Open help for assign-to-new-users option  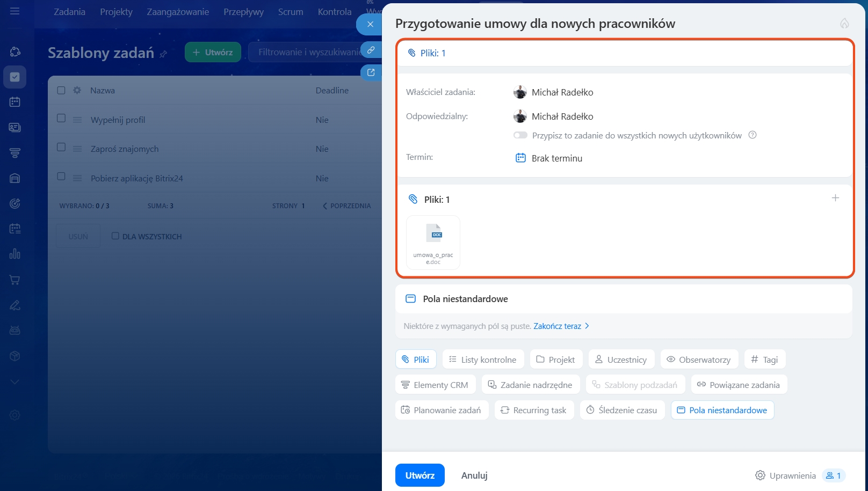click(753, 135)
